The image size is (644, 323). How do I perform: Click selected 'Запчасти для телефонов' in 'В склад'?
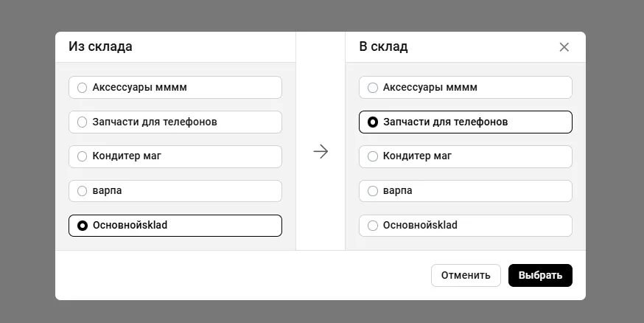pyautogui.click(x=373, y=122)
